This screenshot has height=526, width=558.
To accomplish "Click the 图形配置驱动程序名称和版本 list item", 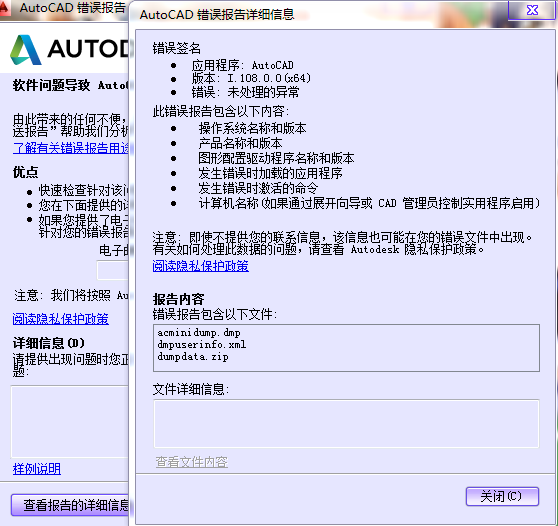I will tap(276, 158).
